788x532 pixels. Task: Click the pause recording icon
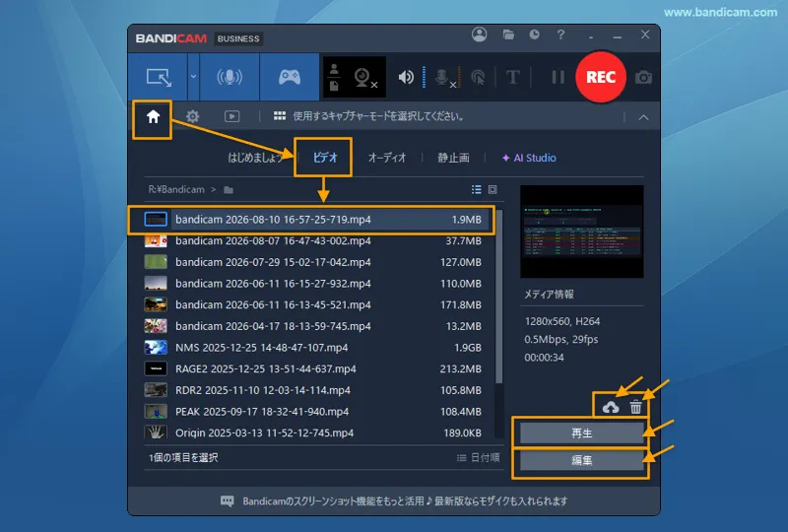(558, 77)
